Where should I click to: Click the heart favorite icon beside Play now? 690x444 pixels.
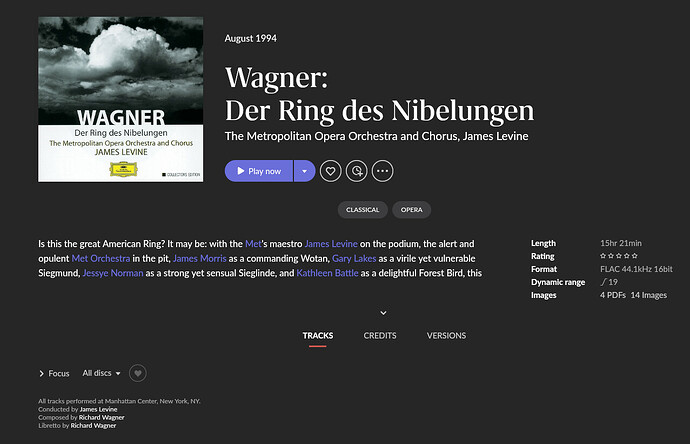coord(330,171)
